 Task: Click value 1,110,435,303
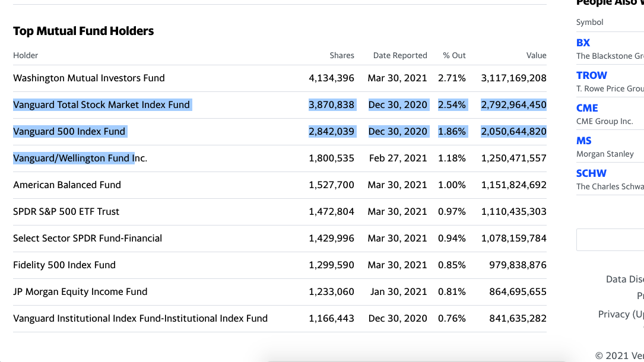[x=514, y=211]
